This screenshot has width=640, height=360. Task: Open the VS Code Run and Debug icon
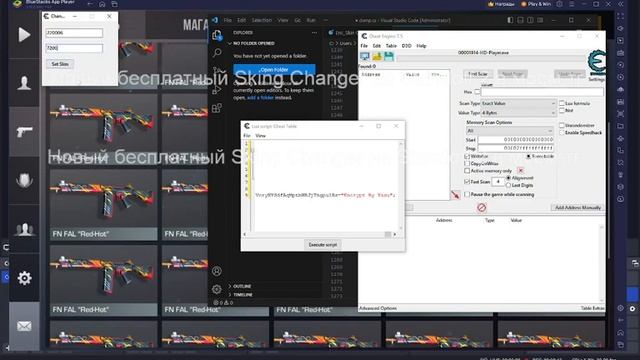pos(217,89)
